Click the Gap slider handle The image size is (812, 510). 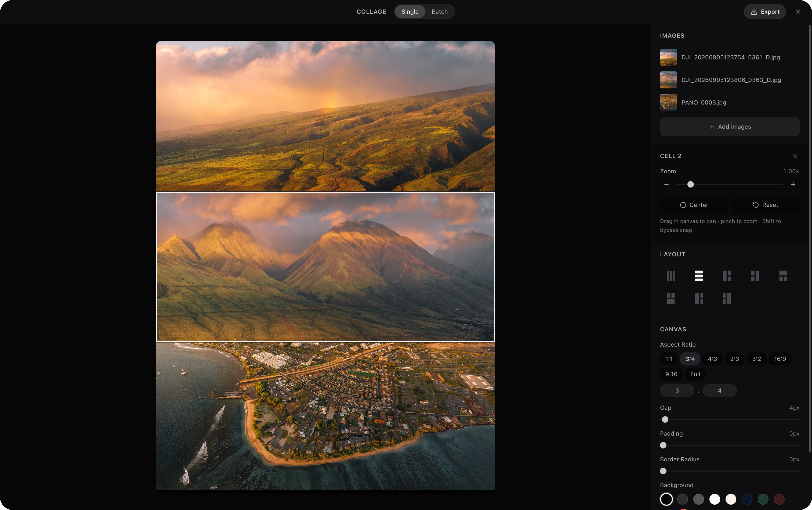point(665,420)
